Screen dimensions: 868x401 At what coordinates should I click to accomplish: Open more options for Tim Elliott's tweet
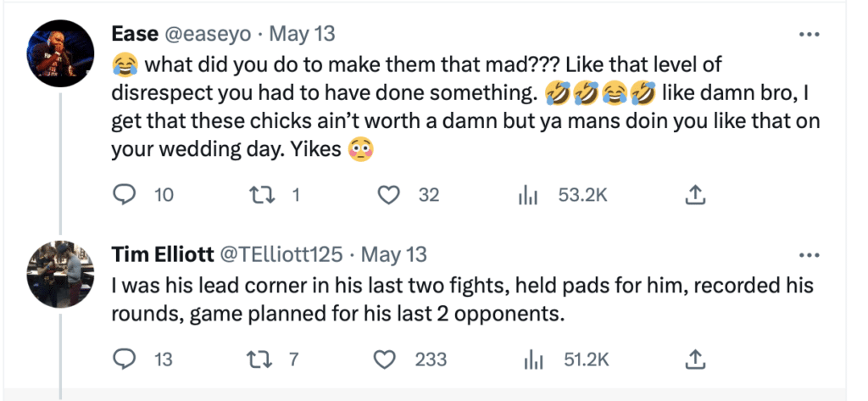pos(810,254)
